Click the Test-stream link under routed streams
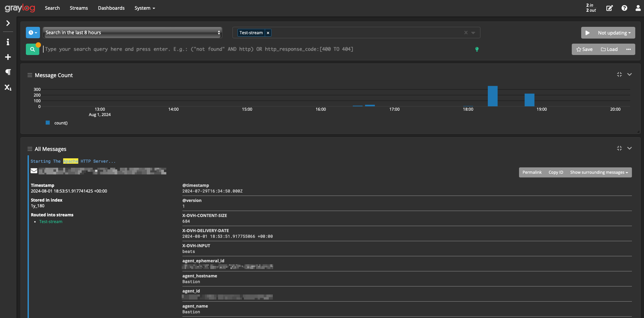Image resolution: width=644 pixels, height=318 pixels. [x=51, y=222]
